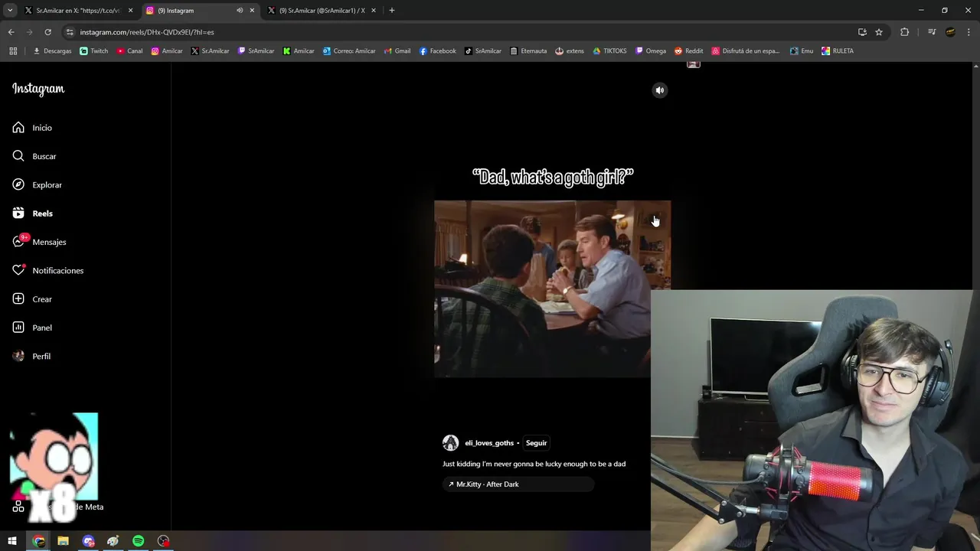Viewport: 980px width, 551px height.
Task: Open OBS recording app in taskbar
Action: pos(163,541)
